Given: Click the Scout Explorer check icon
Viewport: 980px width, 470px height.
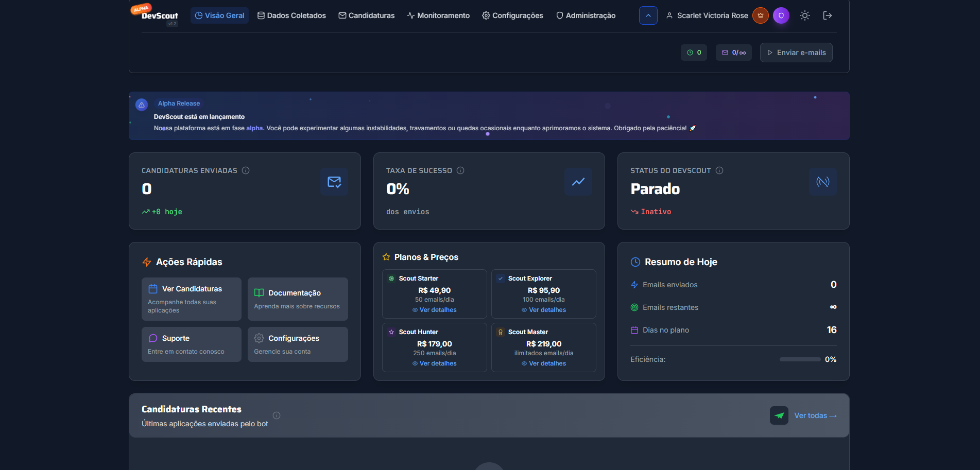Looking at the screenshot, I should tap(501, 278).
